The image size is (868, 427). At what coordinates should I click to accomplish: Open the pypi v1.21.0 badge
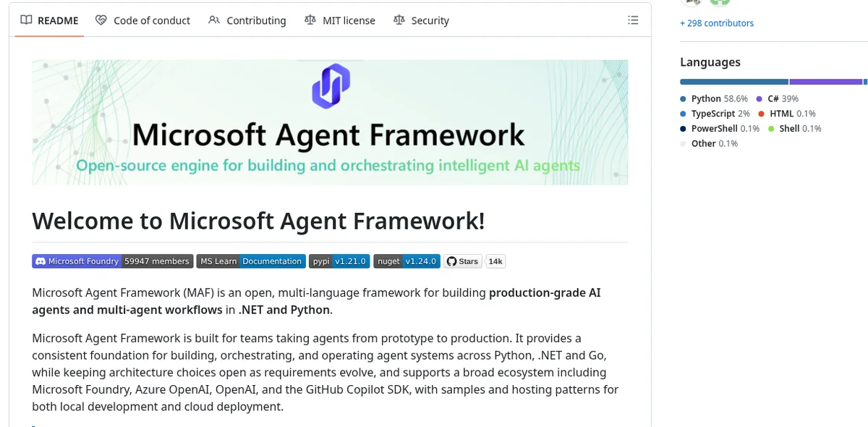tap(339, 261)
